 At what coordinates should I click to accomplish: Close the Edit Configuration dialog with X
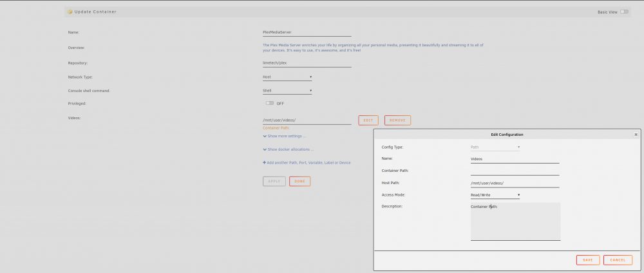(636, 134)
